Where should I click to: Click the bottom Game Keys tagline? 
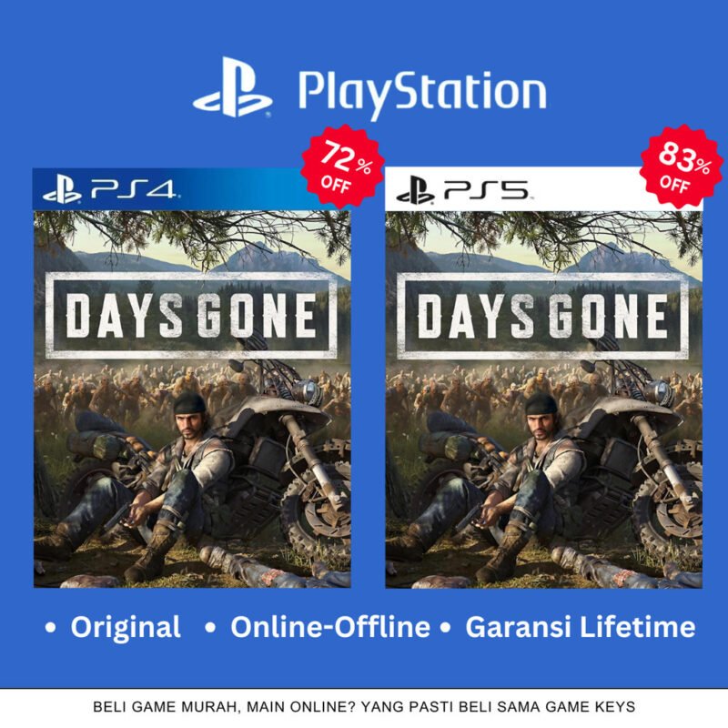click(x=364, y=707)
